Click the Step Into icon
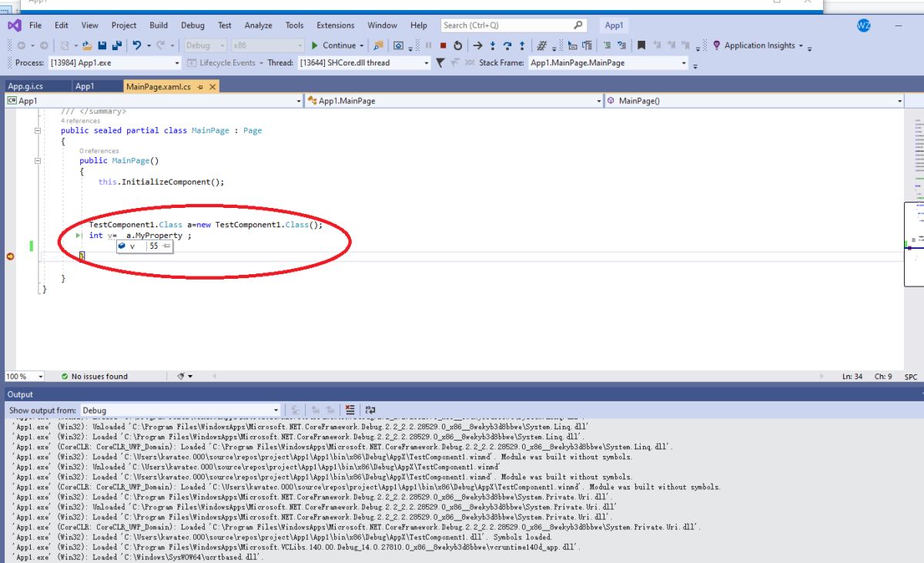This screenshot has height=563, width=924. 494,45
